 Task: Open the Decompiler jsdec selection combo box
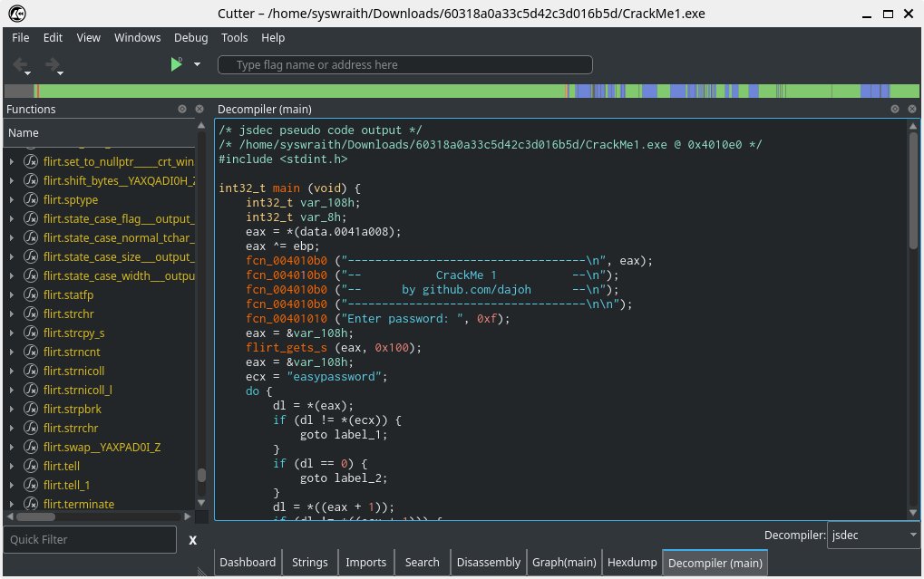pos(873,535)
